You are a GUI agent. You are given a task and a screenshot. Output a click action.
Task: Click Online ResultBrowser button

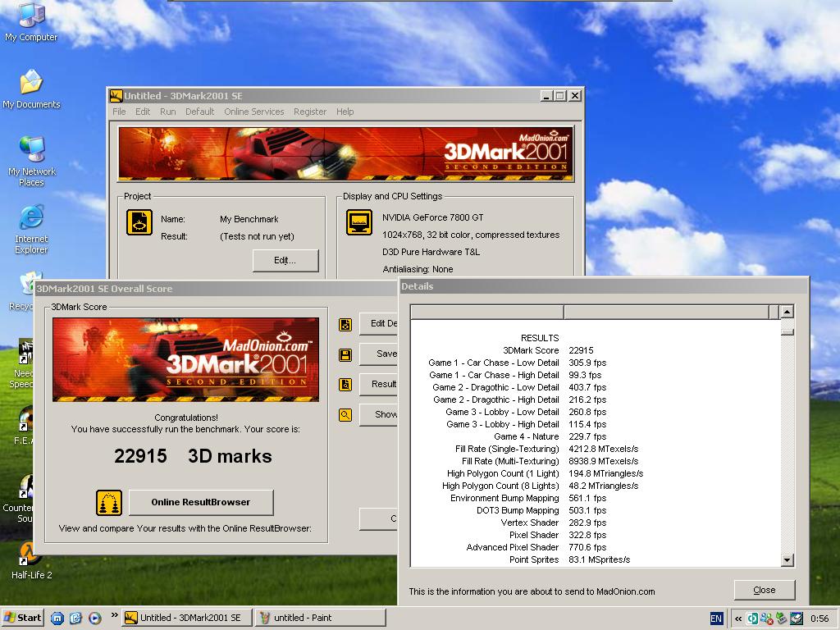click(201, 503)
